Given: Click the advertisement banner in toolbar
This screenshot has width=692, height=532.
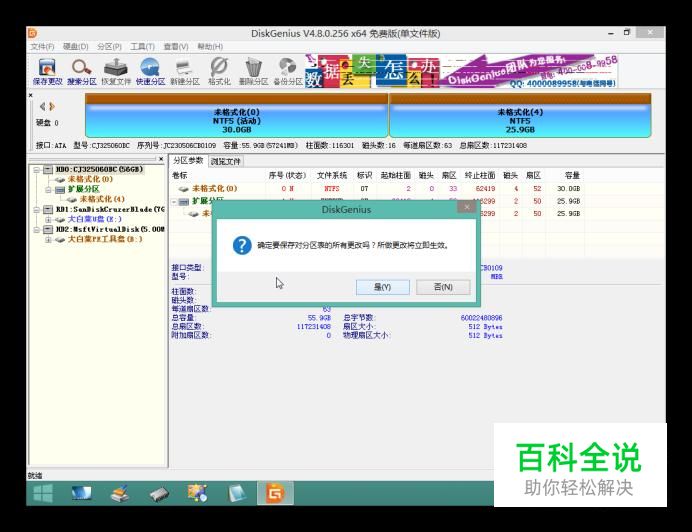Looking at the screenshot, I should [461, 71].
